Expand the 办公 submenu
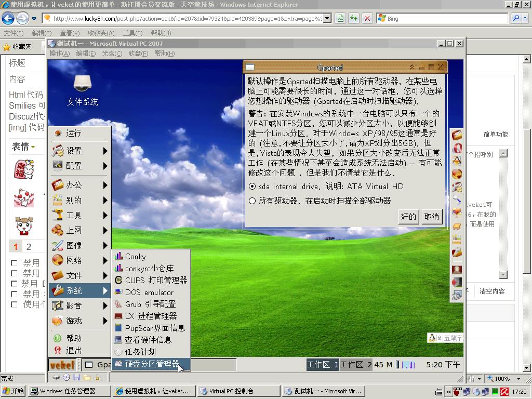Screen dimensions: 532x399 [79, 185]
